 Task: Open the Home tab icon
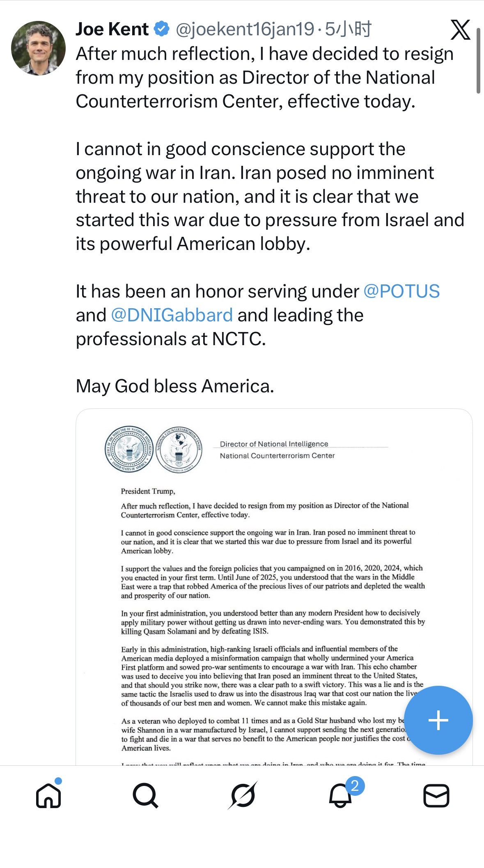48,795
